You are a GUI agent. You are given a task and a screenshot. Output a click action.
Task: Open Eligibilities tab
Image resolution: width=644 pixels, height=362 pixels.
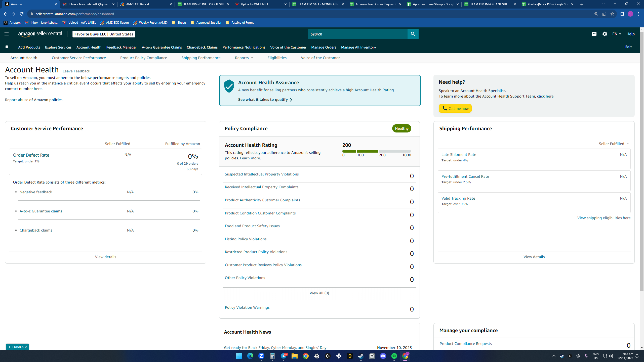pyautogui.click(x=277, y=58)
